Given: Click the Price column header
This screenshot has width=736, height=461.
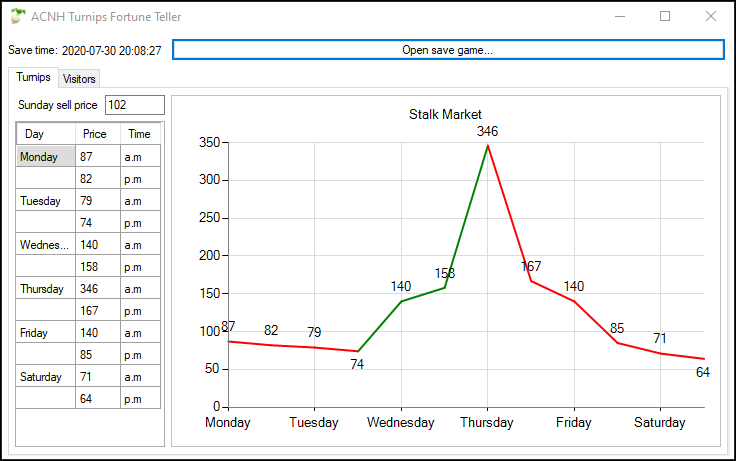Looking at the screenshot, I should point(98,134).
